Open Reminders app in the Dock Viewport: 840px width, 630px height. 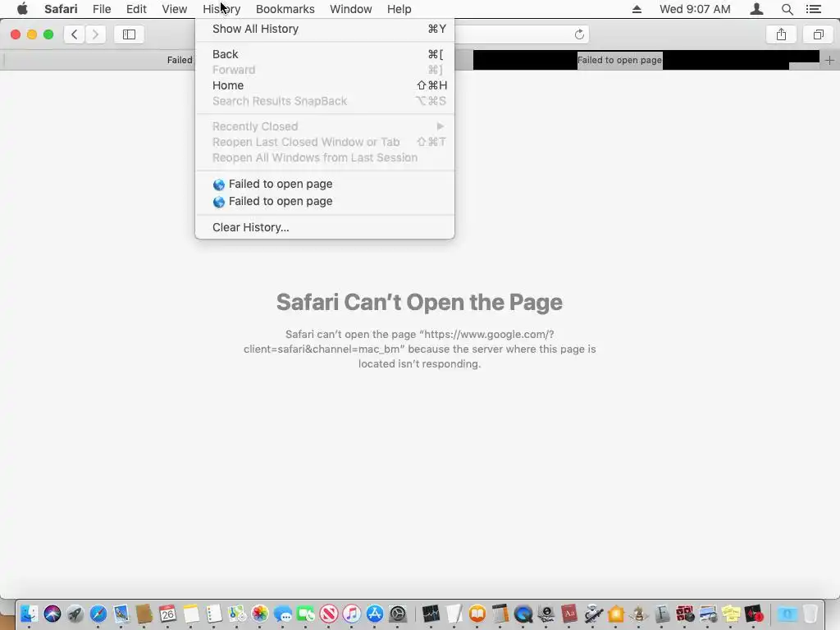[214, 614]
